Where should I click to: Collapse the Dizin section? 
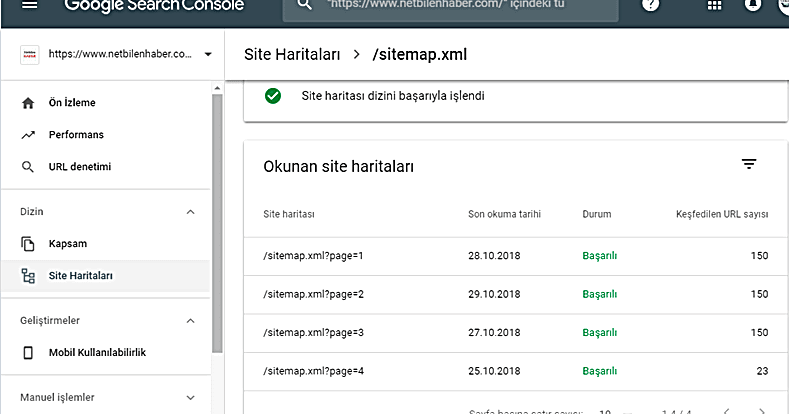click(x=190, y=212)
